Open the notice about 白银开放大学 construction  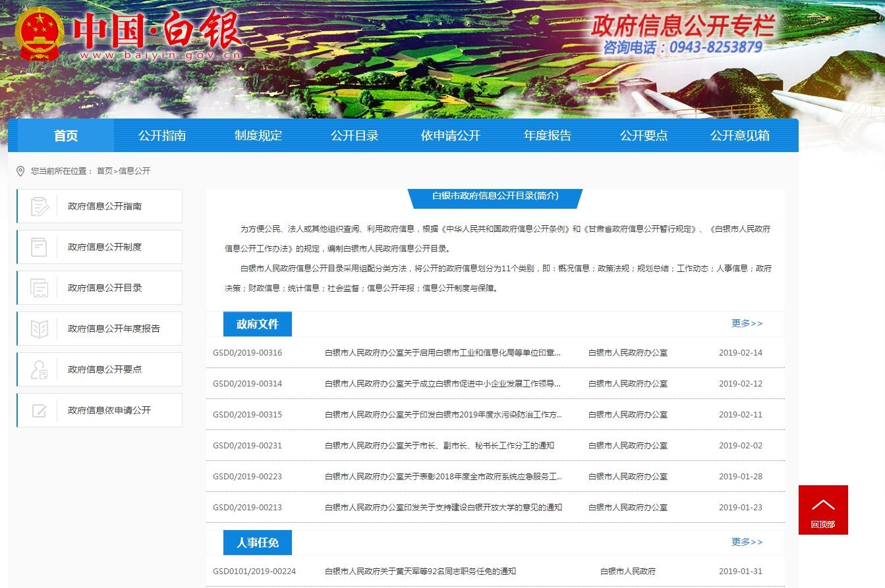tap(443, 508)
